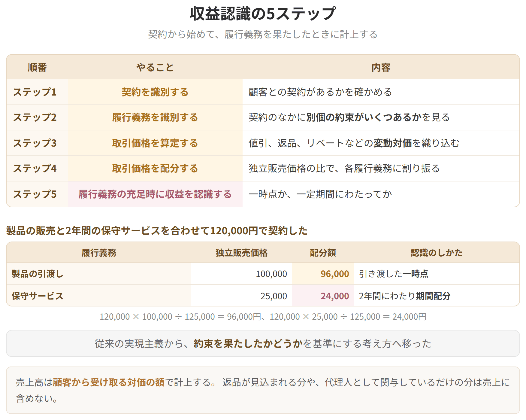Screen dimensions: 526x420
Task: Click the 履行義務を識別する cell
Action: [x=155, y=117]
